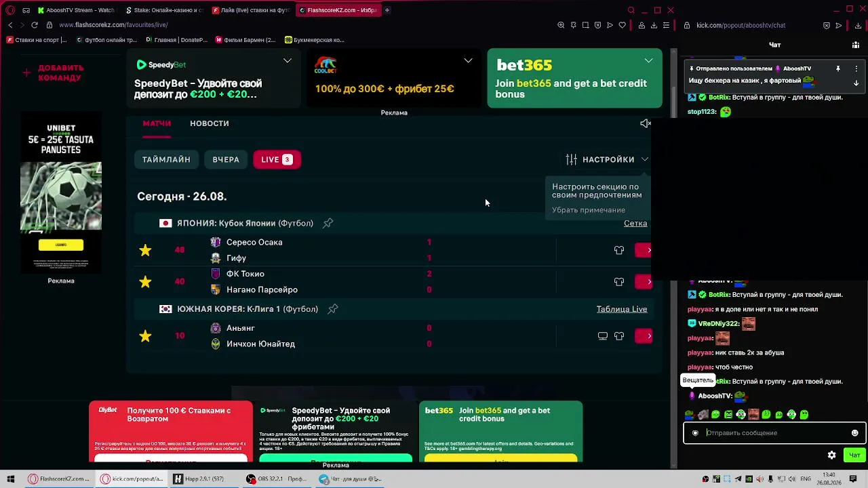Switch to the Матчи tab
This screenshot has width=868, height=488.
coord(157,123)
